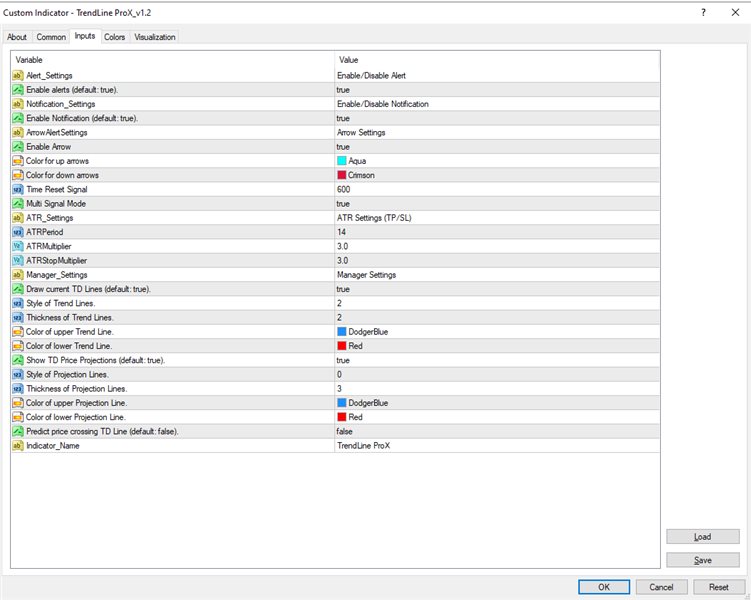The image size is (751, 600).
Task: Click the Enable alerts true value
Action: [x=343, y=90]
